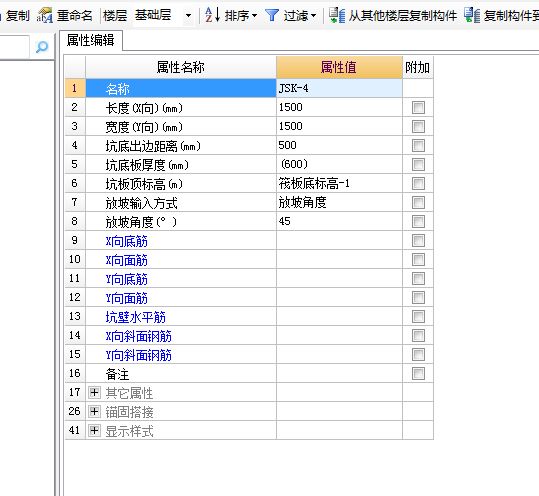Check the 附加 box for 放坡角度

[418, 221]
